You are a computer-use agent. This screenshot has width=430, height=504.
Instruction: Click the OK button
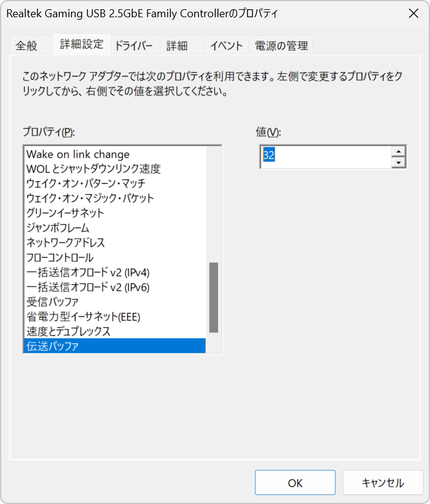(295, 482)
